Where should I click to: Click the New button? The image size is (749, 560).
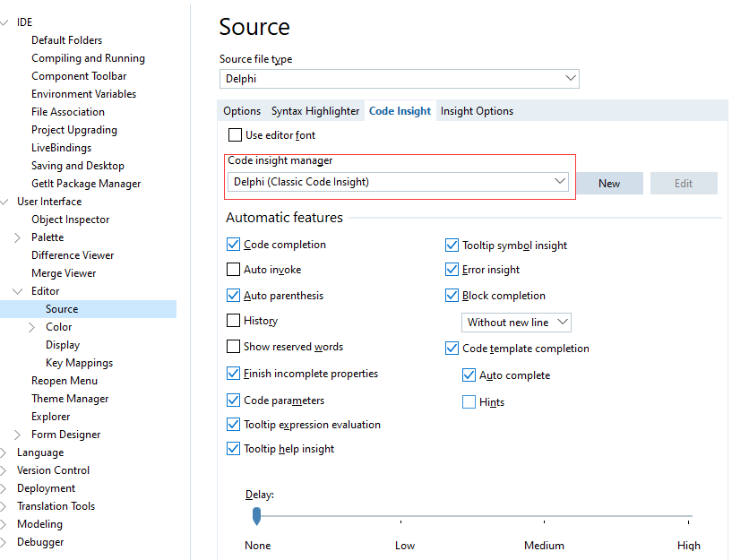tap(609, 184)
